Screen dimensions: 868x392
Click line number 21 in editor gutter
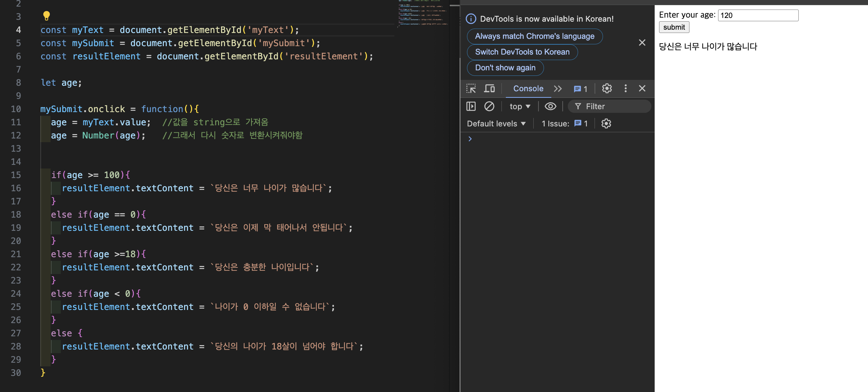click(16, 254)
